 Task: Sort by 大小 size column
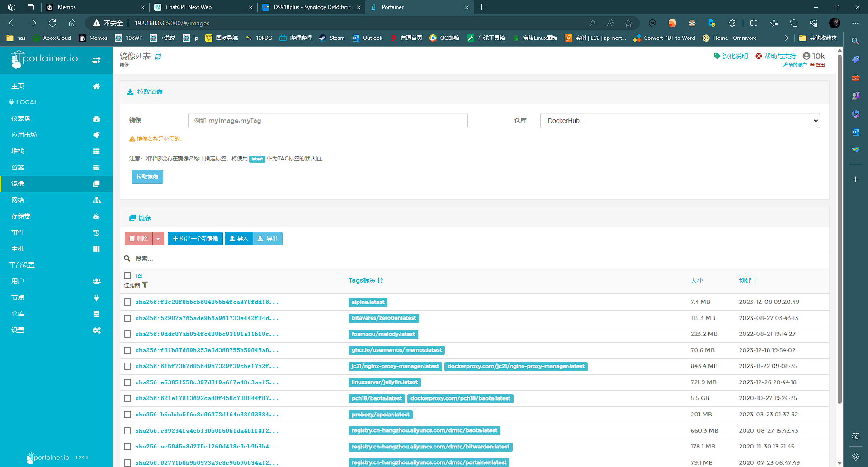(x=697, y=280)
